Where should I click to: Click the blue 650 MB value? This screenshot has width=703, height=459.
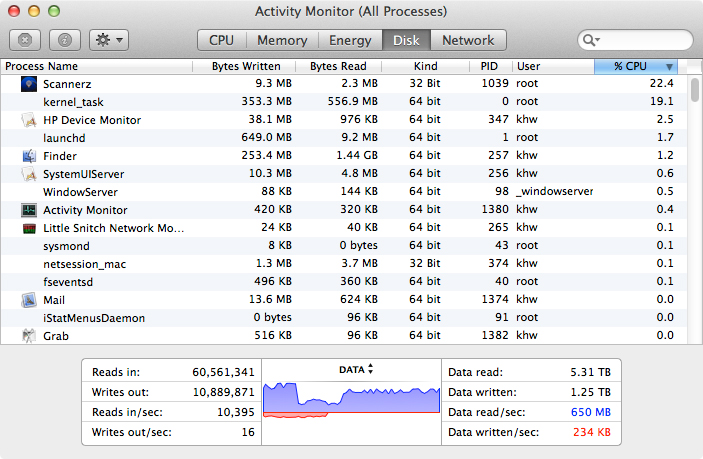coord(590,412)
